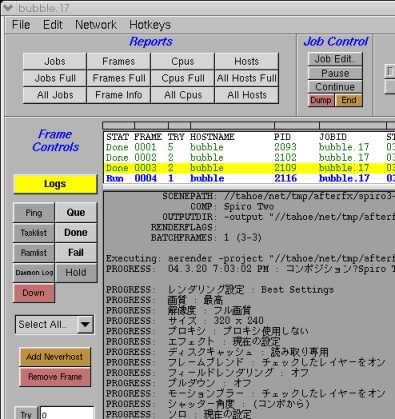Click the JOBID column header
Screen dimensions: 395x419
(x=333, y=137)
